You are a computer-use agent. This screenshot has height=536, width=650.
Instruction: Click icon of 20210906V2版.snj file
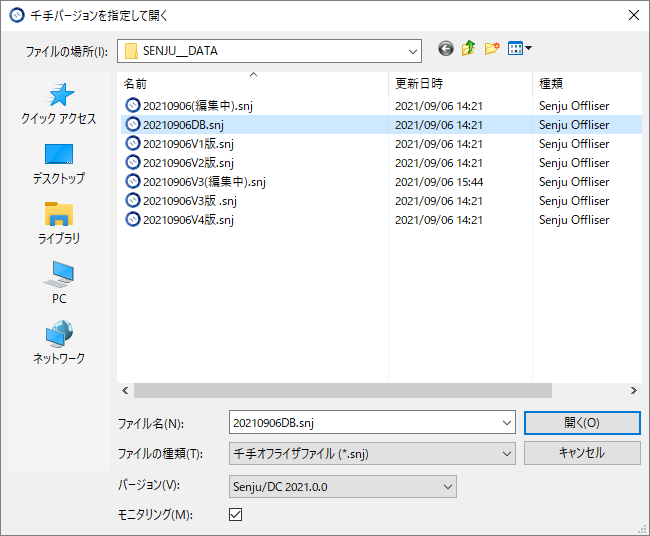tap(133, 162)
